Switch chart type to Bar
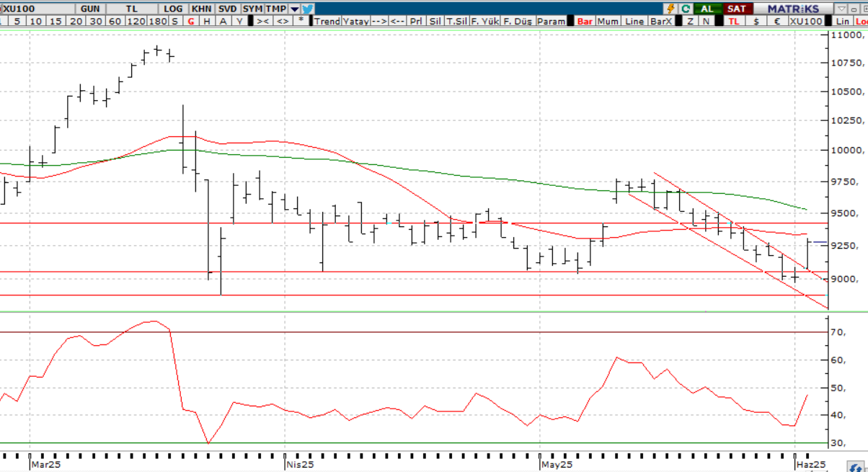868x472 pixels. [x=585, y=22]
